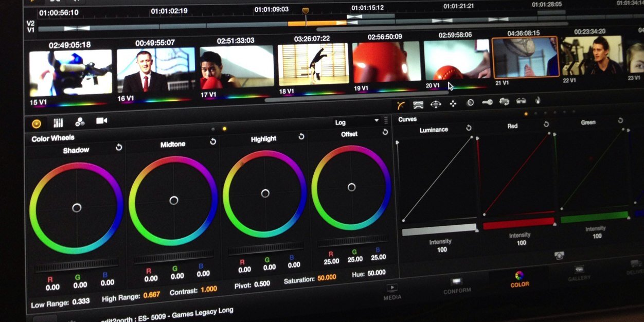The image size is (644, 322).
Task: Switch to the MEDIA page tab
Action: tap(391, 292)
